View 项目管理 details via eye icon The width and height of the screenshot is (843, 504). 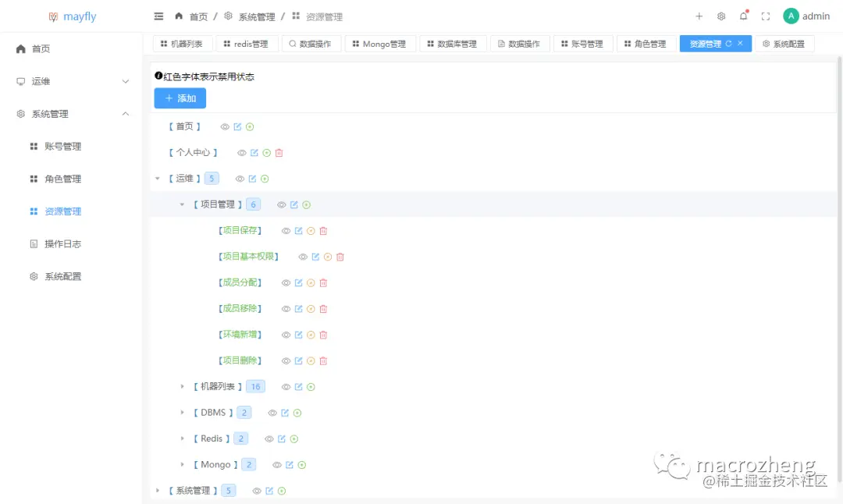click(x=281, y=204)
